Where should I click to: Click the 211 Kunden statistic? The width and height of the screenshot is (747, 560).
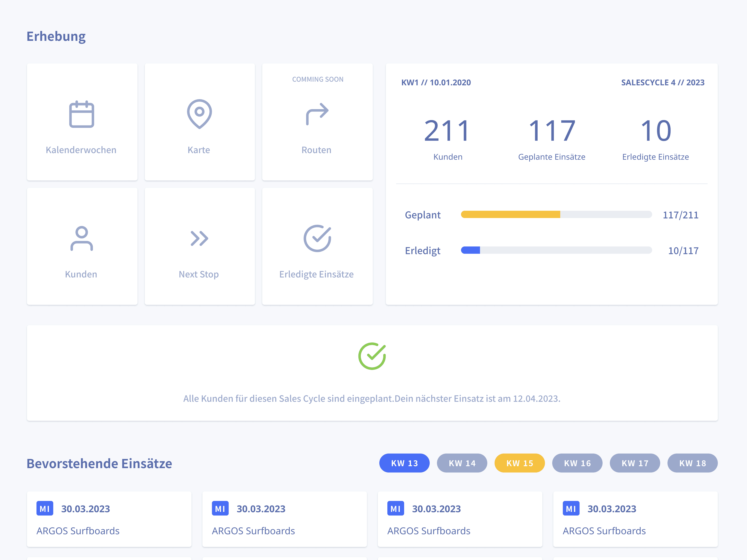(x=447, y=131)
